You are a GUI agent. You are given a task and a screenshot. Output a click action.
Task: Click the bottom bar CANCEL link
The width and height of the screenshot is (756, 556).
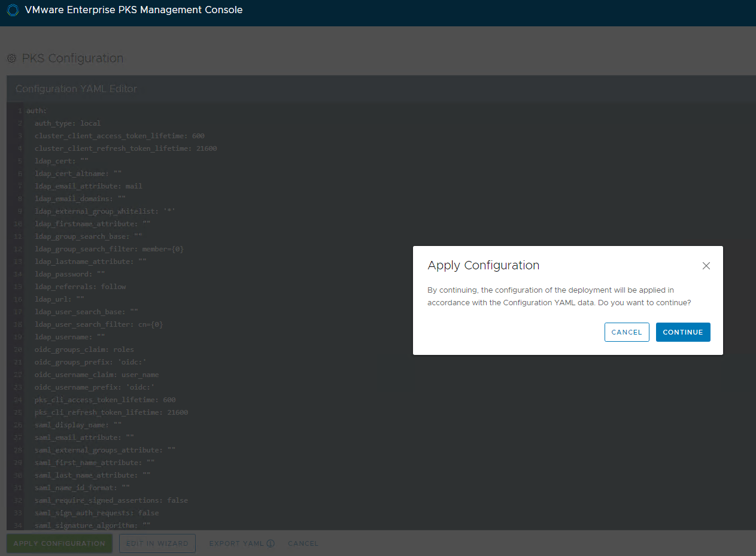point(303,543)
